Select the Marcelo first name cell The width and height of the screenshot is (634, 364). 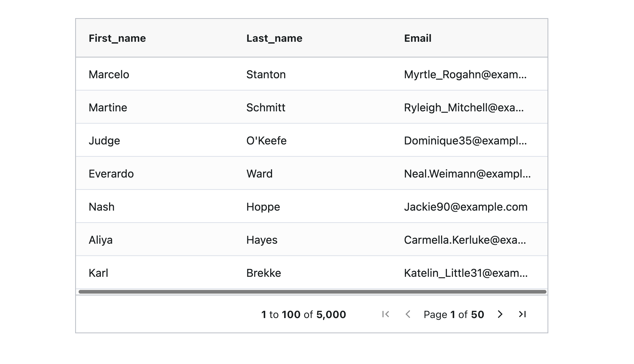[109, 75]
